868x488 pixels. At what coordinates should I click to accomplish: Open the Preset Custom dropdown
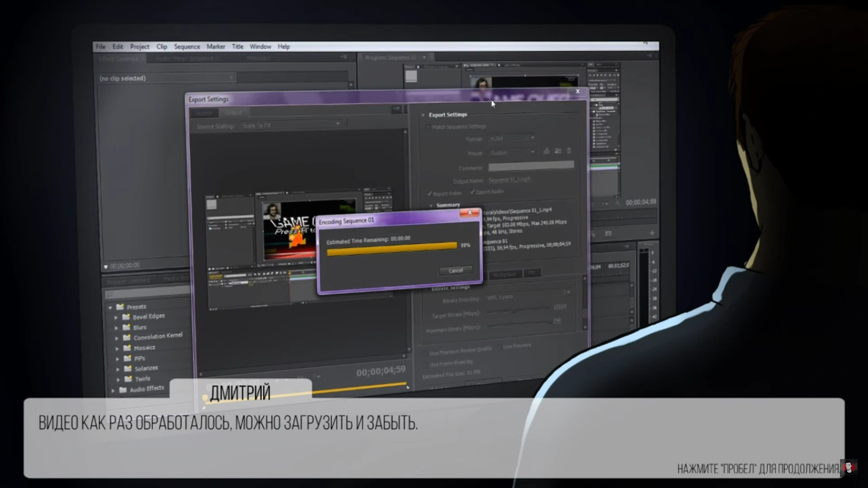pyautogui.click(x=513, y=153)
